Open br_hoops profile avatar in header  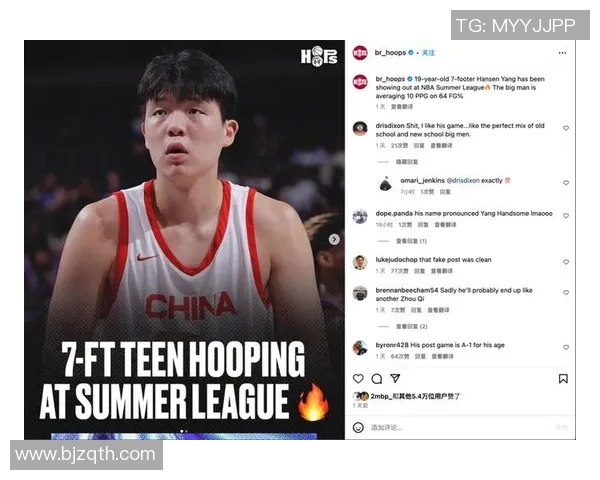coord(360,53)
